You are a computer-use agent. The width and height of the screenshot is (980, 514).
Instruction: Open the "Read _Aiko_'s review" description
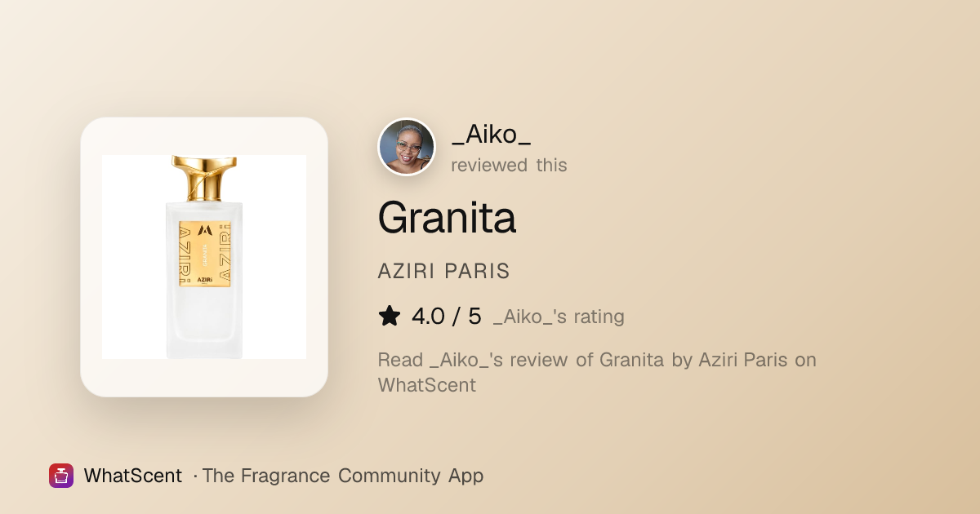click(597, 372)
